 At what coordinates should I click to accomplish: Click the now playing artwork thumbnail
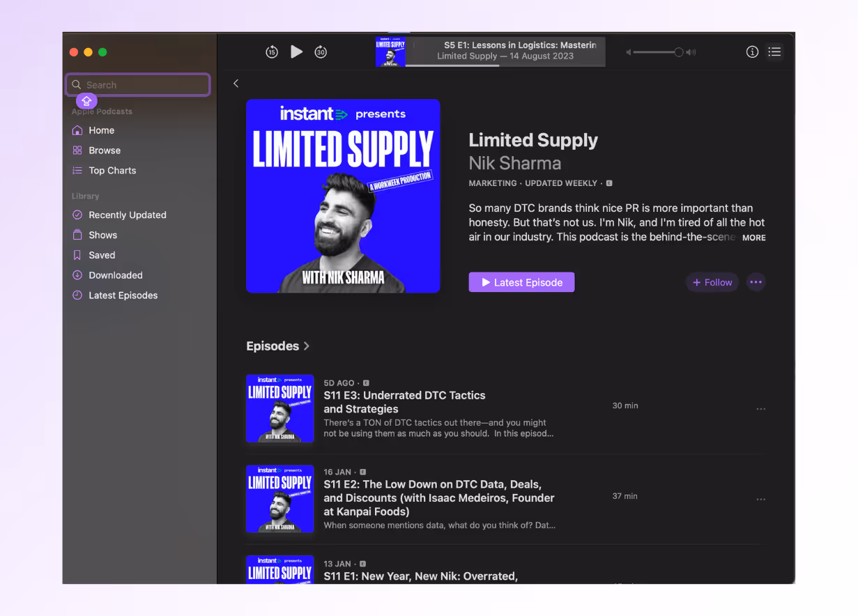(390, 52)
